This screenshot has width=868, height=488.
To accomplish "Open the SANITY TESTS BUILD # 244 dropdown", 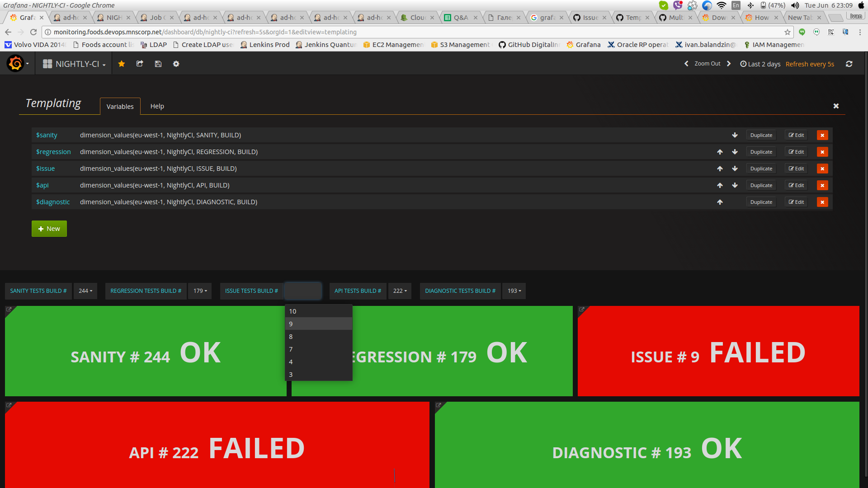I will click(x=85, y=291).
